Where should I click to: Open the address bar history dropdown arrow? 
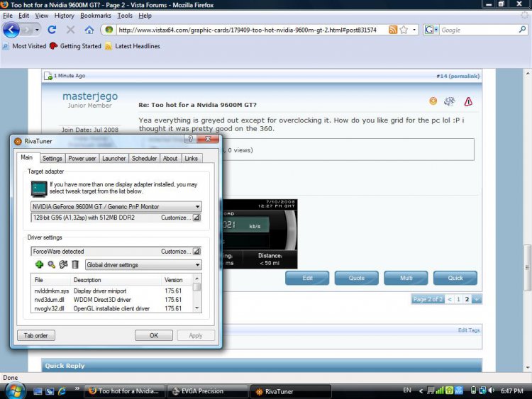coord(414,30)
